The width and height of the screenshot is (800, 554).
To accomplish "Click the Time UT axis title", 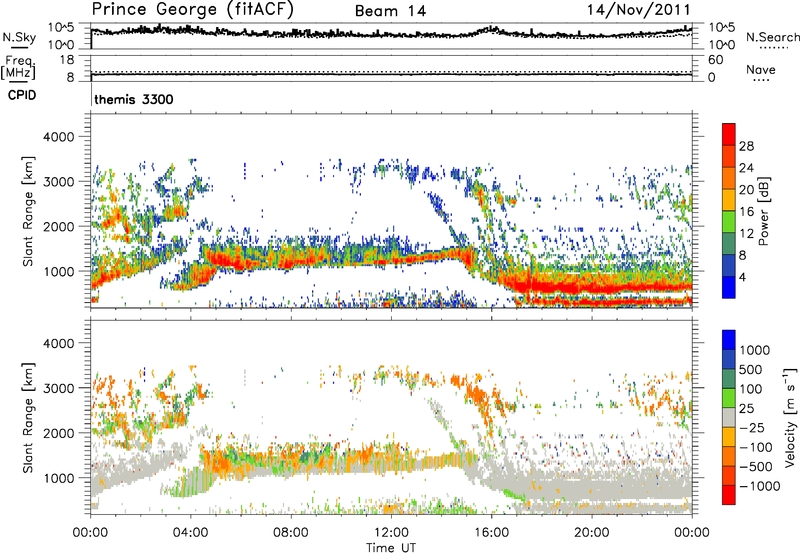I will click(391, 548).
